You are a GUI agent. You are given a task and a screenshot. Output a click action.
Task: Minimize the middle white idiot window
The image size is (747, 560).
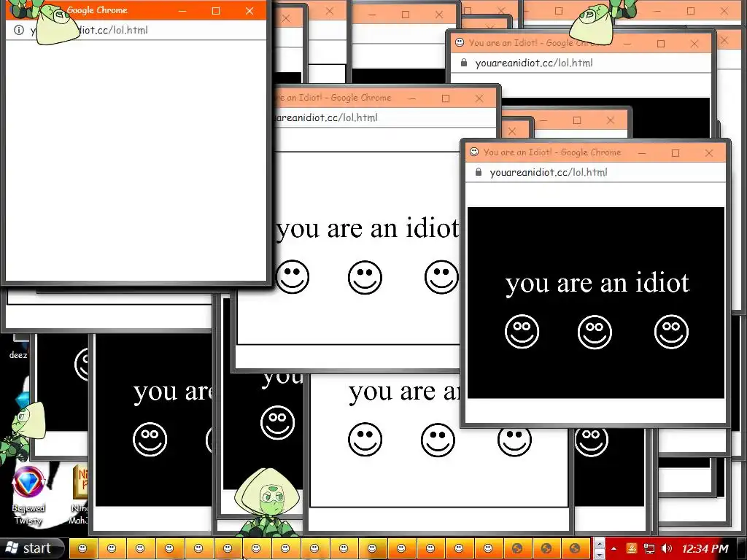click(x=412, y=98)
